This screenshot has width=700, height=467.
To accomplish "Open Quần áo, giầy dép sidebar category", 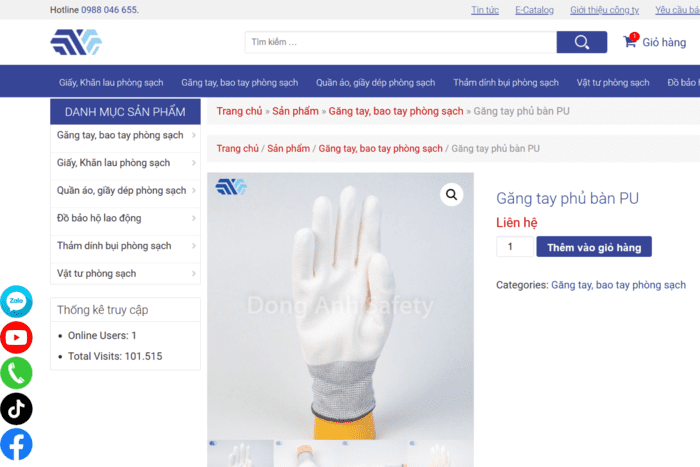I will pyautogui.click(x=121, y=190).
